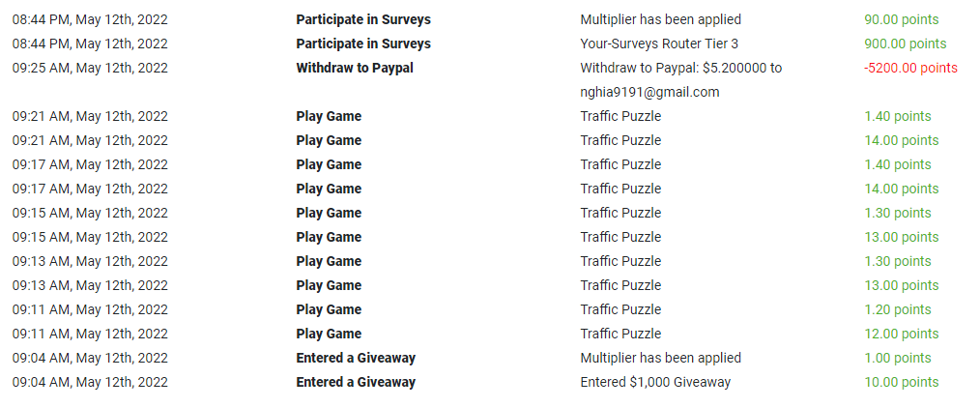Click the nghia9191@gmail.com email address
This screenshot has width=980, height=408.
[649, 92]
